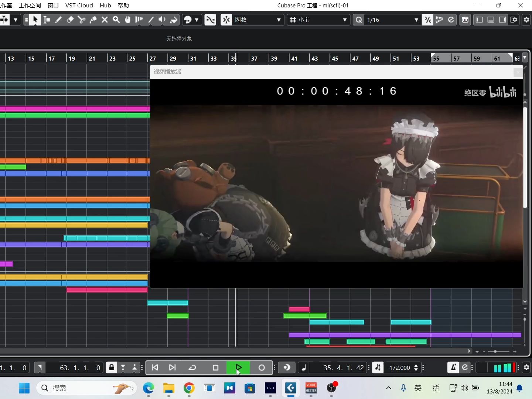Open the 帮助 menu
The width and height of the screenshot is (532, 399).
tap(123, 5)
